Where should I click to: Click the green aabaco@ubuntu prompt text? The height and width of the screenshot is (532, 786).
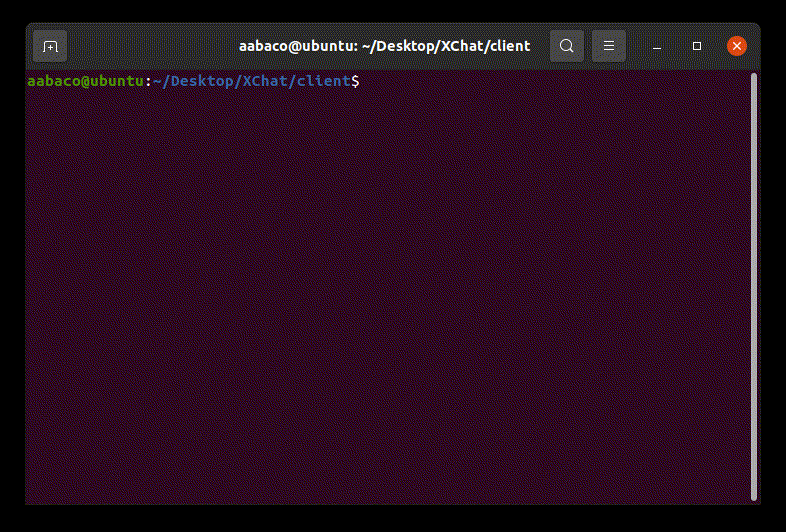85,81
